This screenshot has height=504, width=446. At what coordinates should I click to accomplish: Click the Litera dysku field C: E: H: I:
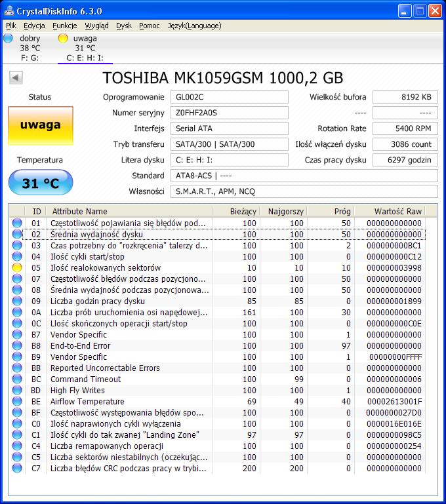pos(230,160)
